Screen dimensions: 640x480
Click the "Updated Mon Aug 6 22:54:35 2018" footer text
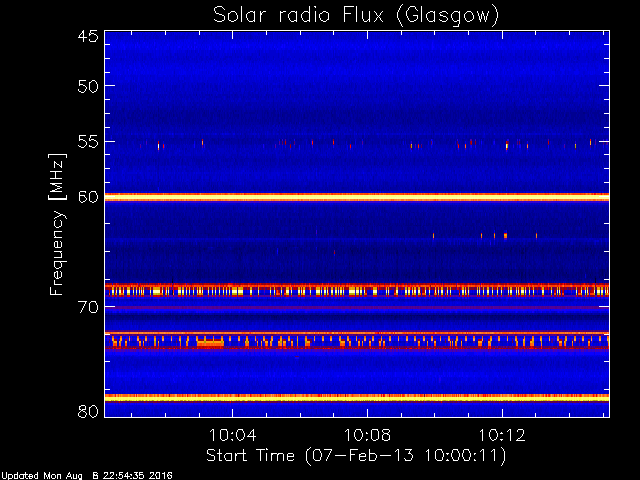[x=87, y=475]
